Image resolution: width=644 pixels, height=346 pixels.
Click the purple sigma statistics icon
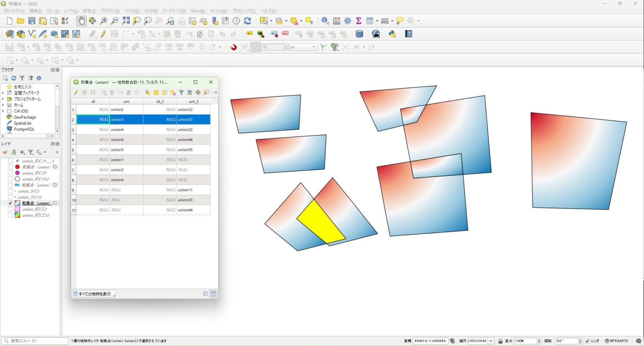pyautogui.click(x=358, y=21)
